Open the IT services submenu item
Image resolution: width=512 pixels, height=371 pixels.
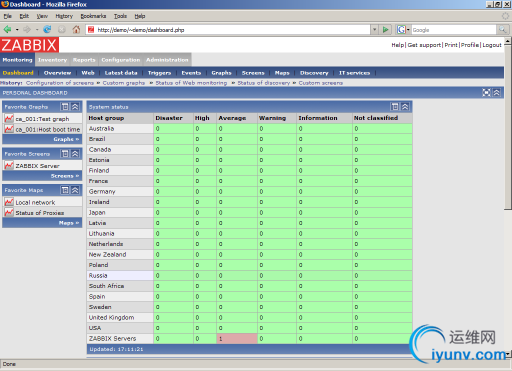tap(354, 73)
